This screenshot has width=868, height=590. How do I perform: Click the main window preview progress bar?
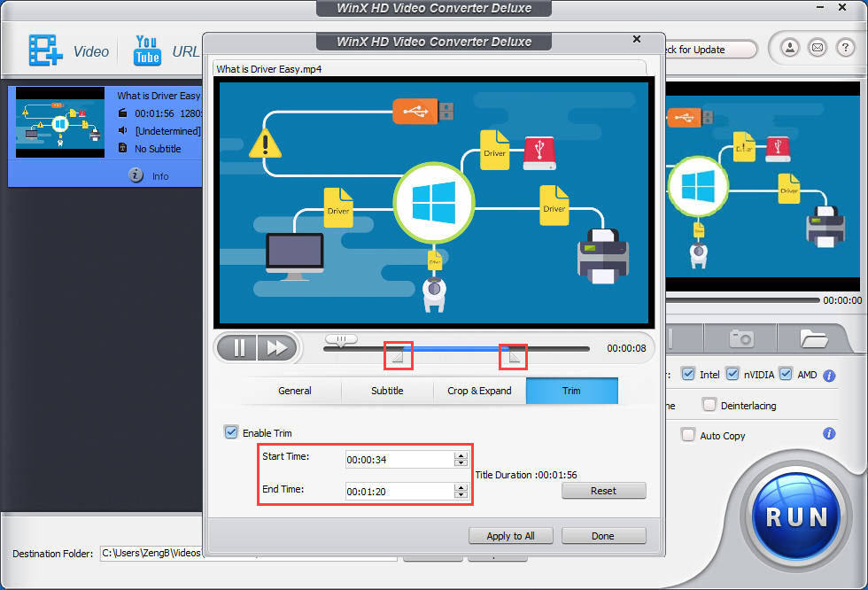tap(742, 300)
